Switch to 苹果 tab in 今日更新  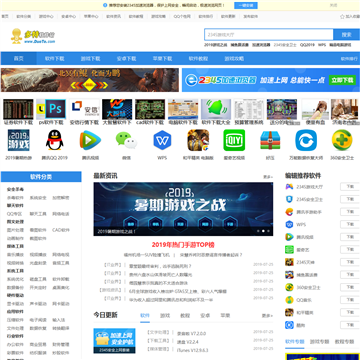[225, 315]
